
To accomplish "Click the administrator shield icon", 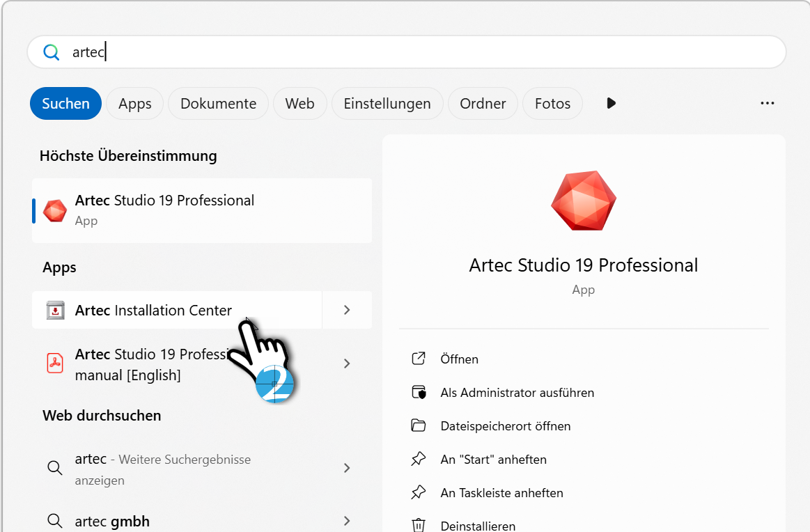I will 419,393.
